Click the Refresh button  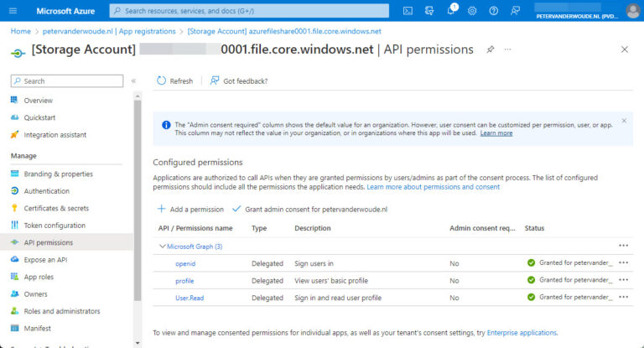tap(174, 81)
